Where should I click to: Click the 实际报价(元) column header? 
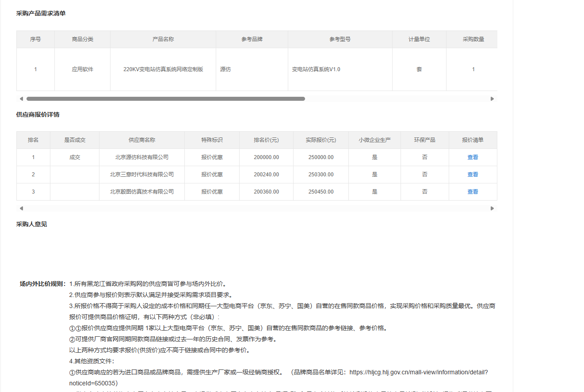(x=321, y=140)
